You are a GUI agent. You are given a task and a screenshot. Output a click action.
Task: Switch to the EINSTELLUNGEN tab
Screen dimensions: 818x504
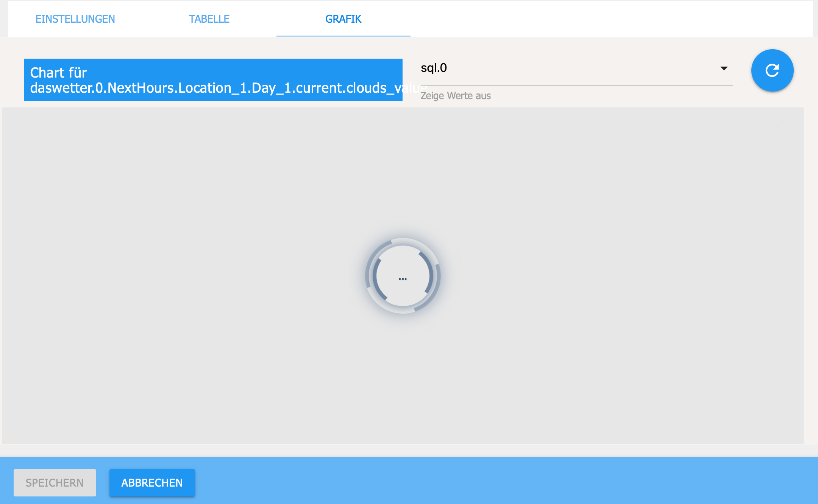coord(75,19)
